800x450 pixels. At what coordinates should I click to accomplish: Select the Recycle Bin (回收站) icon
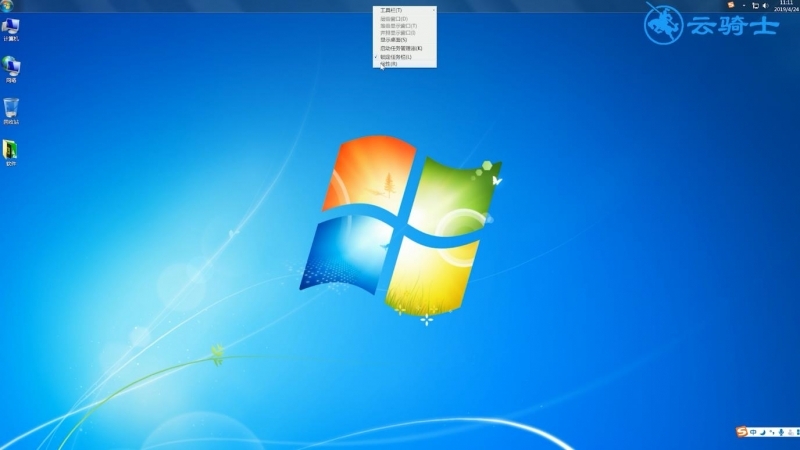11,111
